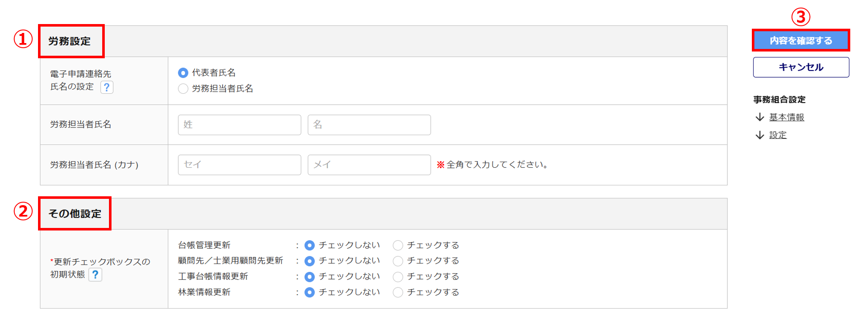
Task: Click down arrow icon beside 基本情報
Action: pos(760,117)
